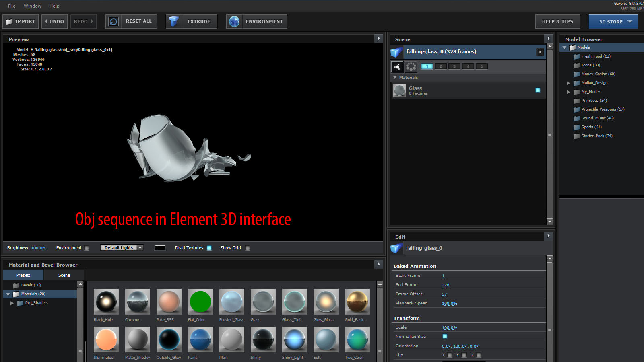
Task: Open the 3D Store dropdown
Action: pos(613,21)
